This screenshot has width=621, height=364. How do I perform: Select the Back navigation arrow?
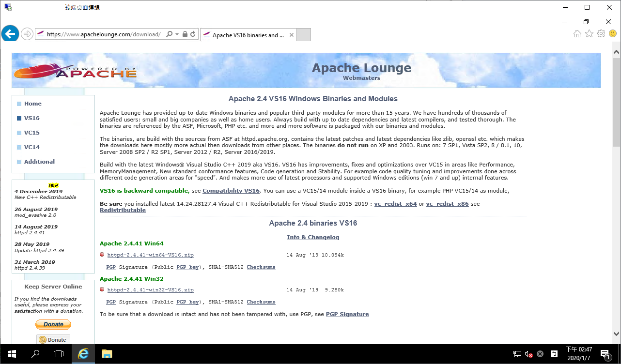coord(10,33)
